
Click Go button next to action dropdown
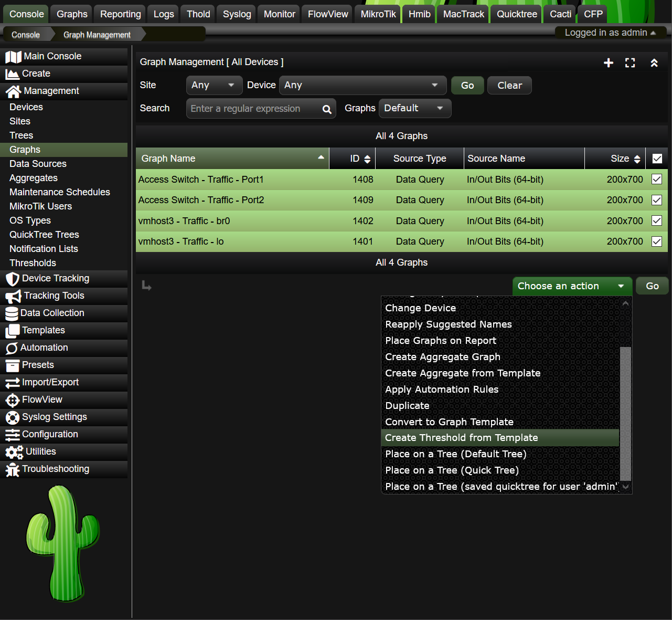pos(652,286)
